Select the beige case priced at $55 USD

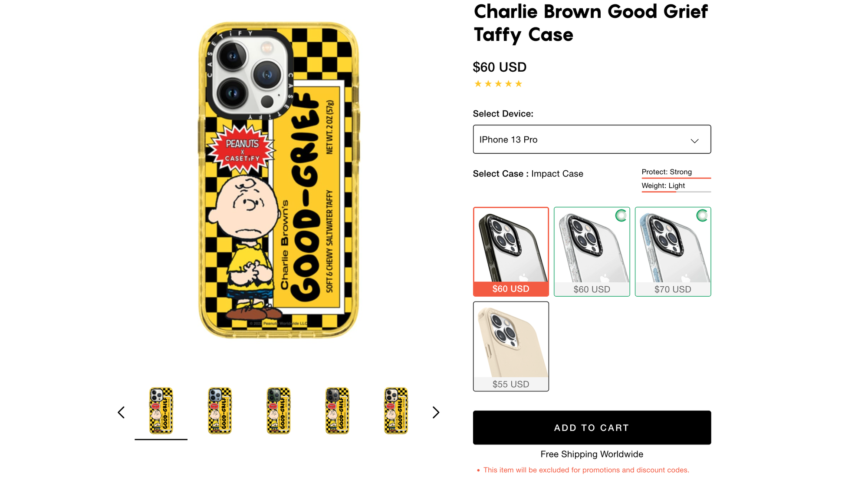click(x=511, y=346)
